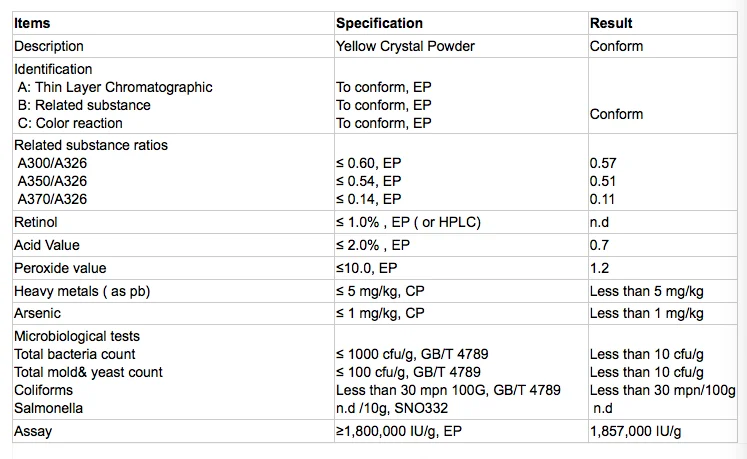Click the Peroxide value result 1.2
The height and width of the screenshot is (459, 747).
coord(600,268)
